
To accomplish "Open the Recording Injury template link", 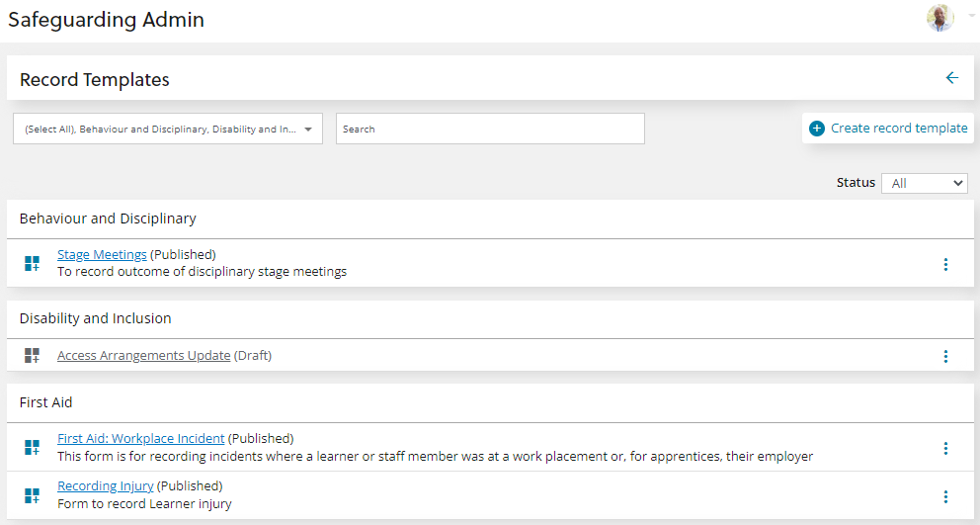I will [x=105, y=486].
